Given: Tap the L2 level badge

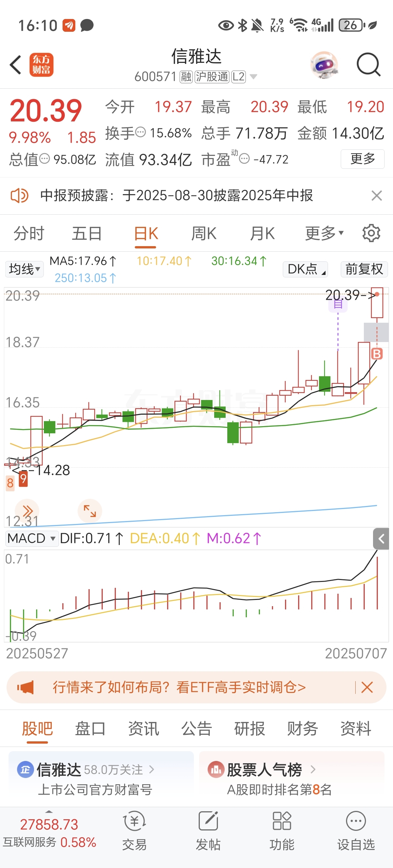Looking at the screenshot, I should pos(238,77).
